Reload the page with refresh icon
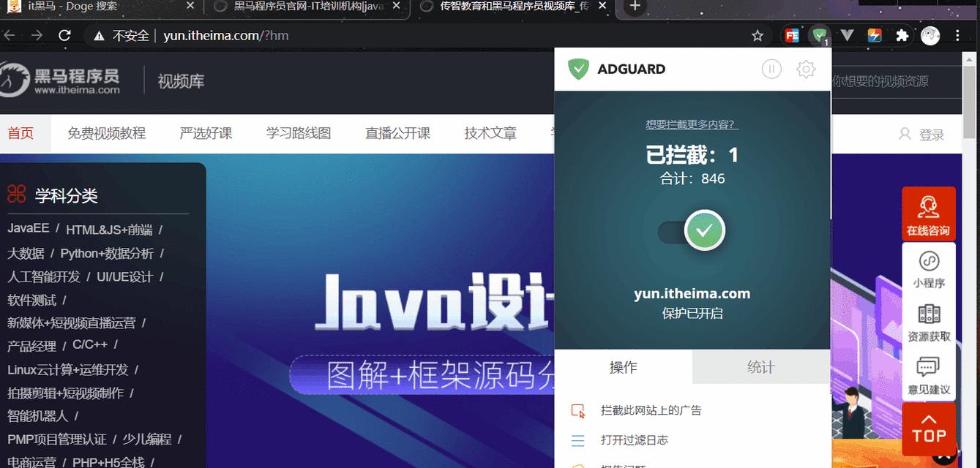The width and height of the screenshot is (980, 468). pyautogui.click(x=64, y=35)
